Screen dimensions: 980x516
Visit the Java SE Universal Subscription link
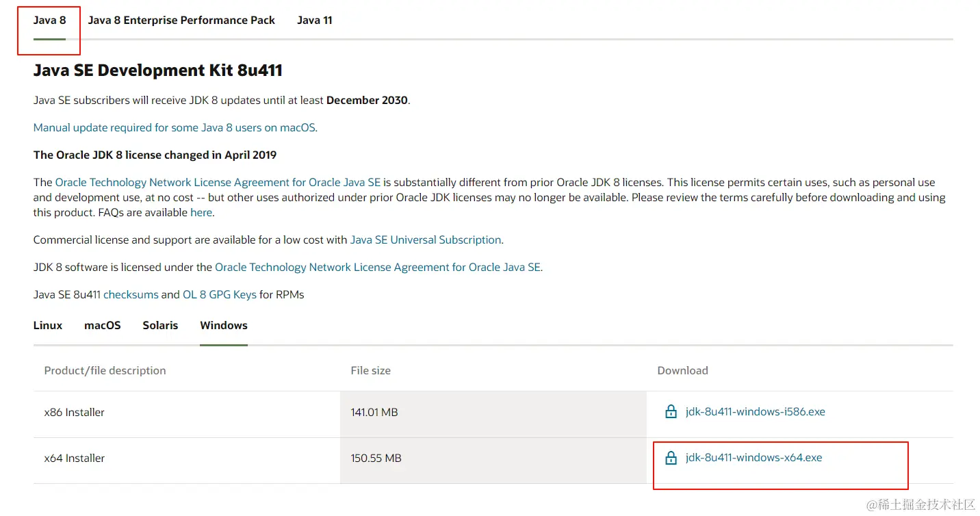pos(426,240)
